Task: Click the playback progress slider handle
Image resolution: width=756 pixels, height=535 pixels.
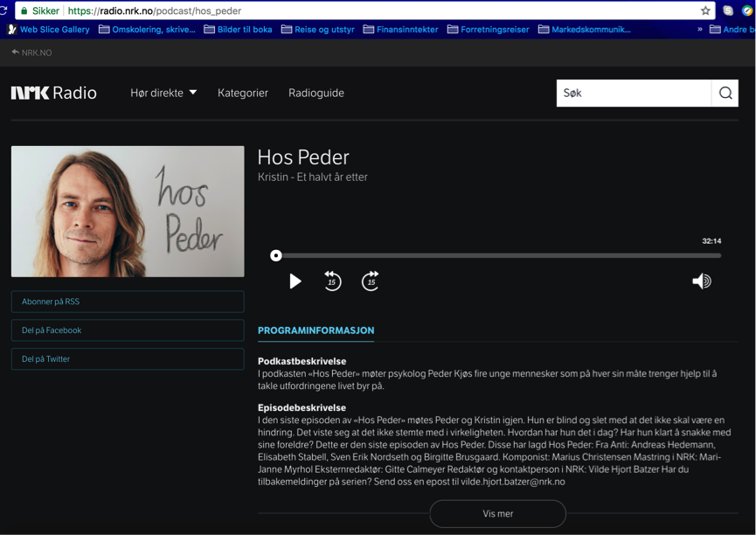Action: coord(276,255)
